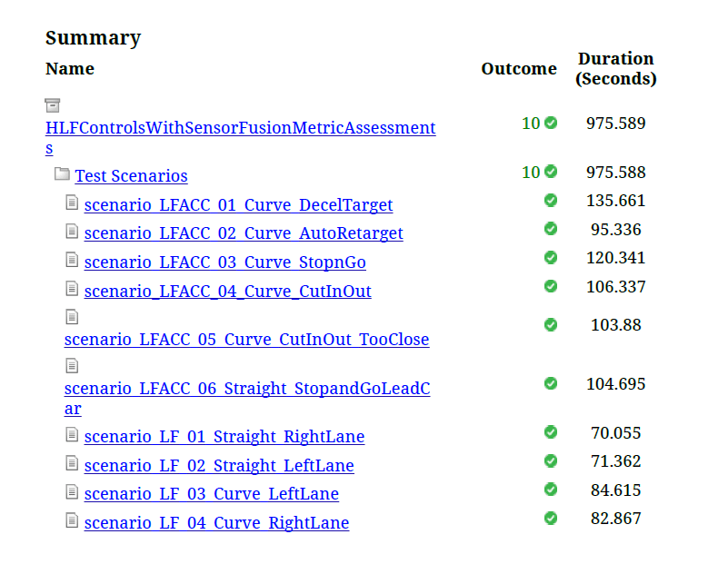The image size is (728, 564).
Task: Click the document icon for scenario_LF_03_Curve_LeftLane
Action: pyautogui.click(x=72, y=491)
